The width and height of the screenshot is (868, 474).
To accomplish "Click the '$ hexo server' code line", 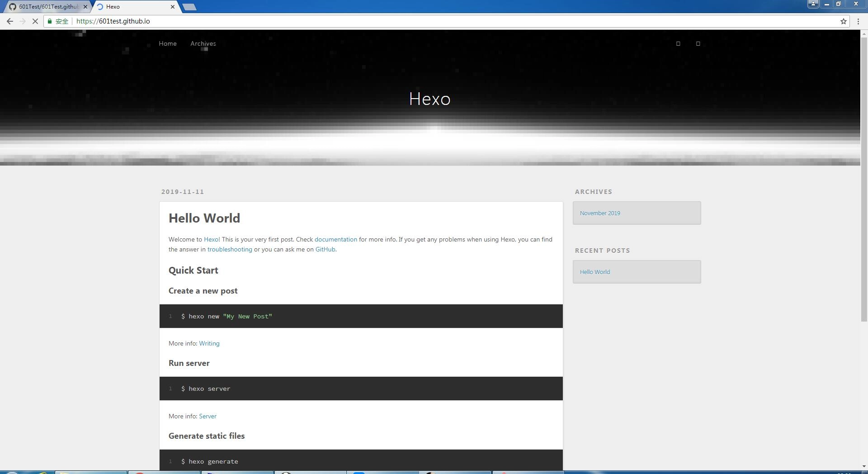I will [206, 389].
